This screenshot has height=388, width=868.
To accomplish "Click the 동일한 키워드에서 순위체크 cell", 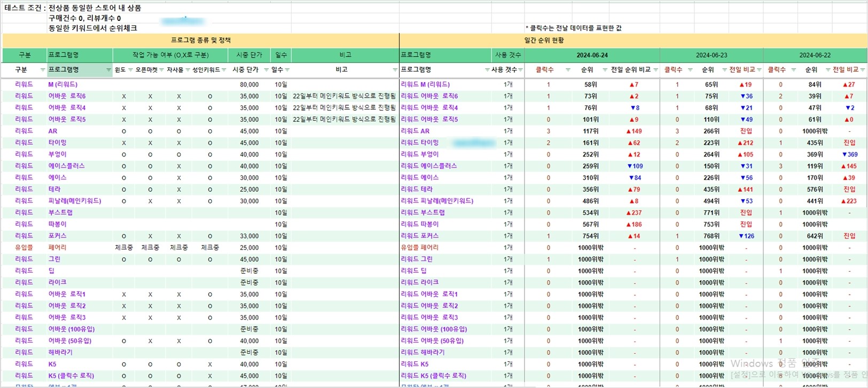I will coord(92,28).
